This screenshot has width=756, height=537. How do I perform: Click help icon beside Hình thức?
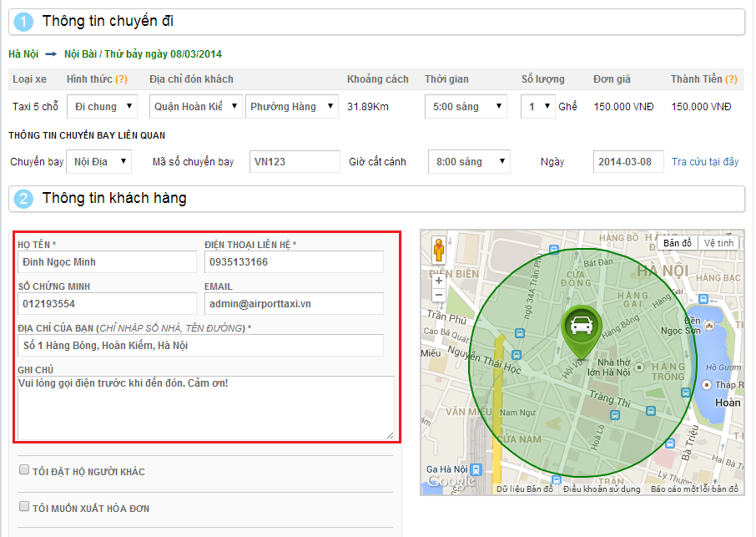[121, 79]
